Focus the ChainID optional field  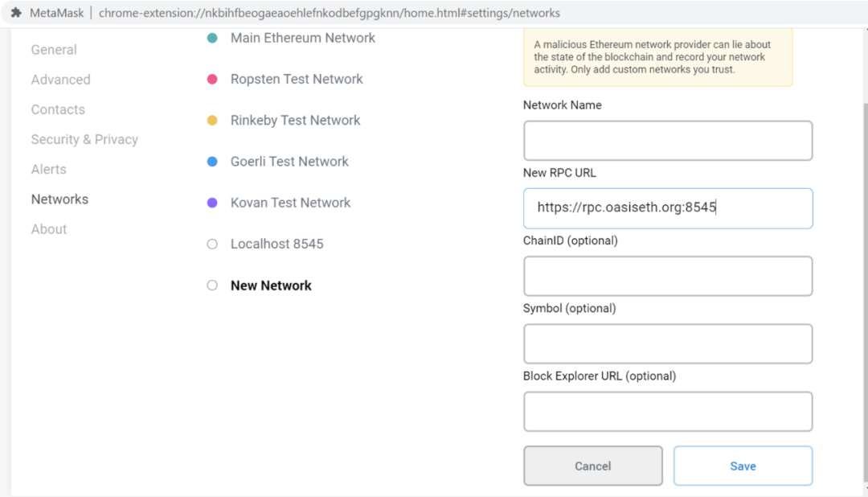pyautogui.click(x=668, y=276)
